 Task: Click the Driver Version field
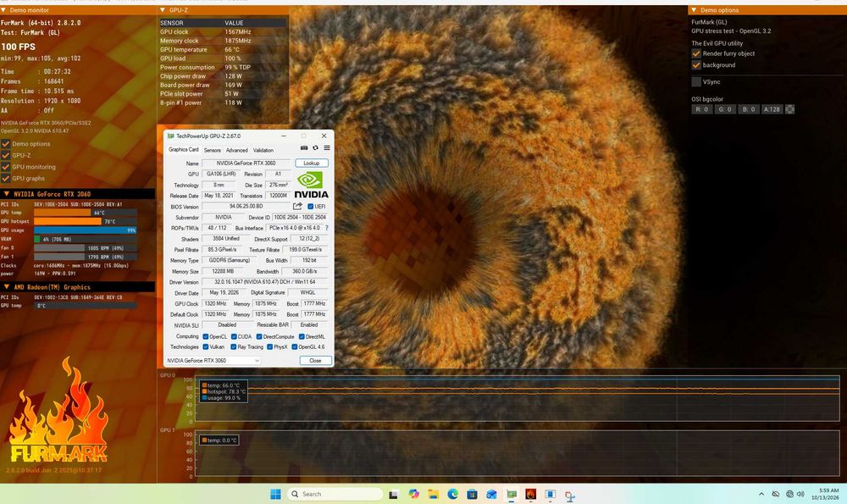[x=264, y=282]
